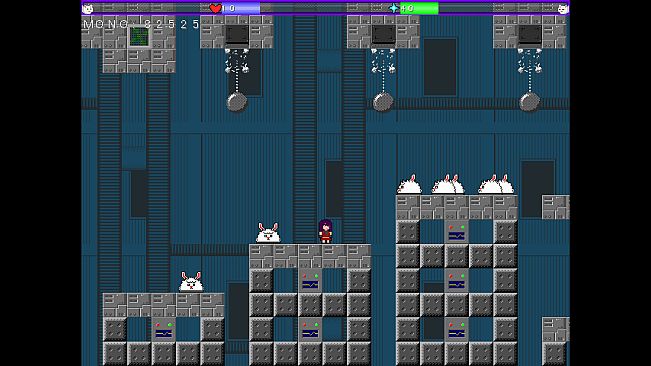Viewport: 651px width, 366px height.
Task: Click the upper control panel under the girl's platform
Action: (x=310, y=281)
